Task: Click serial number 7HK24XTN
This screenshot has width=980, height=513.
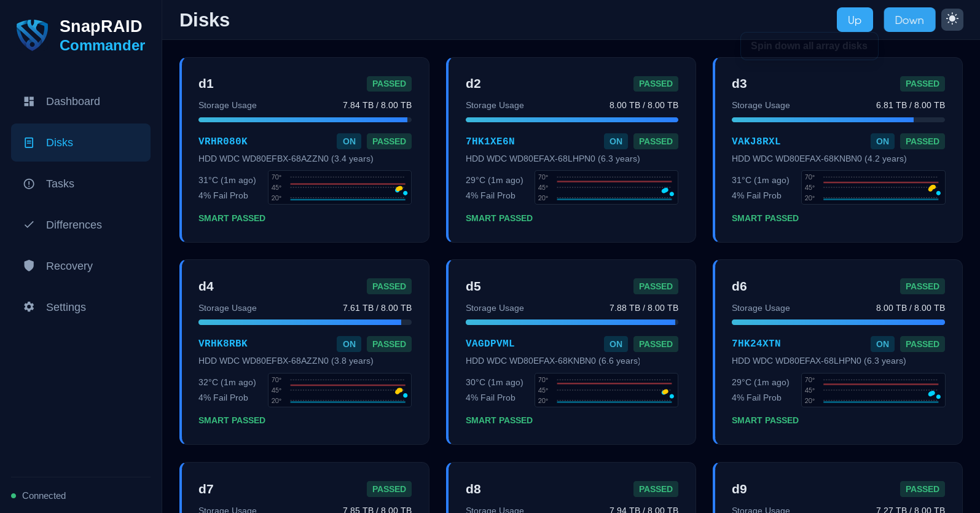Action: coord(756,343)
